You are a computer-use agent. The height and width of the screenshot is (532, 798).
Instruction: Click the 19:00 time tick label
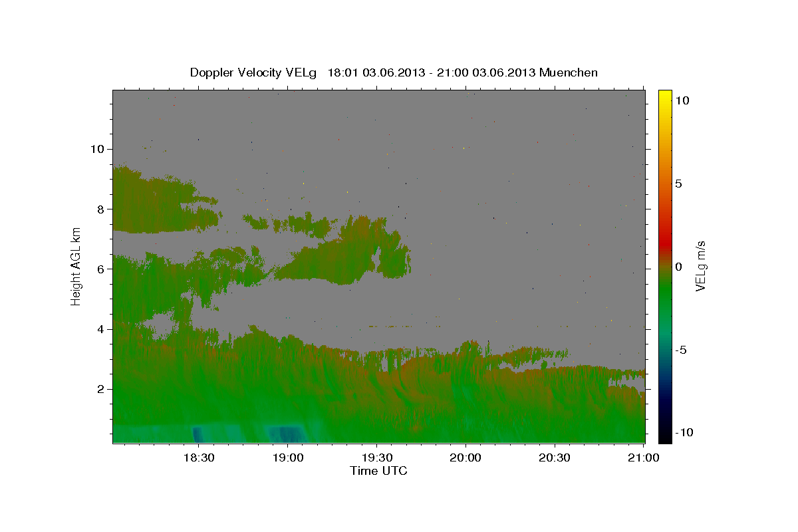[x=288, y=458]
